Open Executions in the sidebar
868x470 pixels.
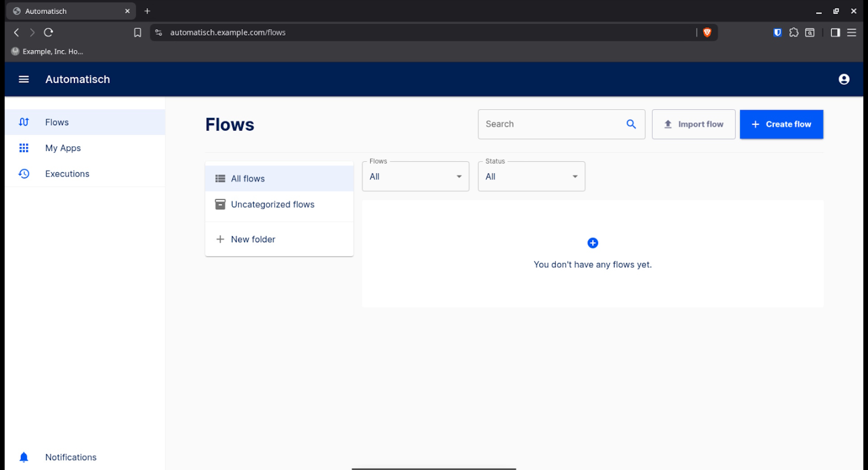click(67, 174)
